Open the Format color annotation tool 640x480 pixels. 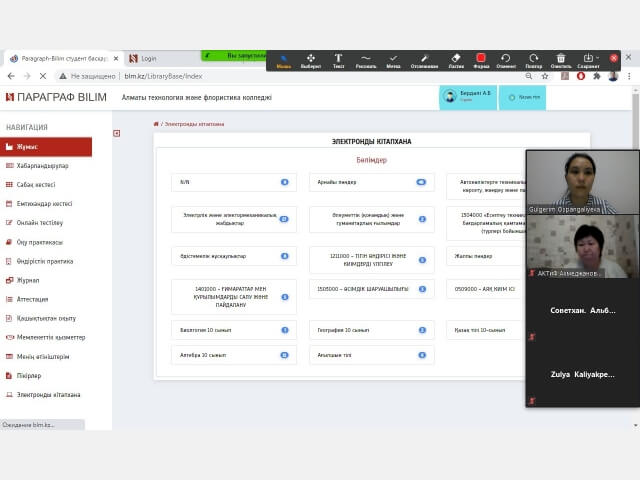pos(481,61)
